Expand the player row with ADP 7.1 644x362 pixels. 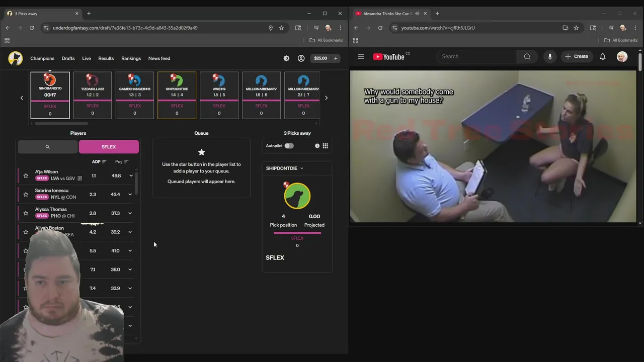click(131, 269)
